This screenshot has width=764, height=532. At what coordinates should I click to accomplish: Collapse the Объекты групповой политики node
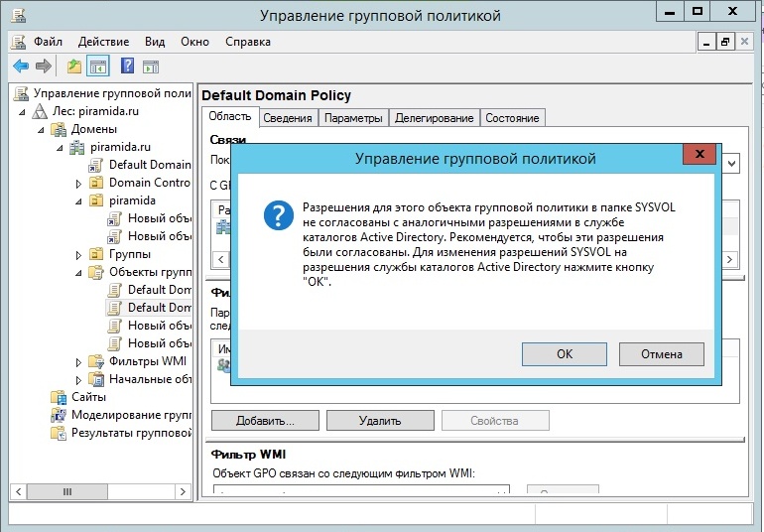(79, 272)
